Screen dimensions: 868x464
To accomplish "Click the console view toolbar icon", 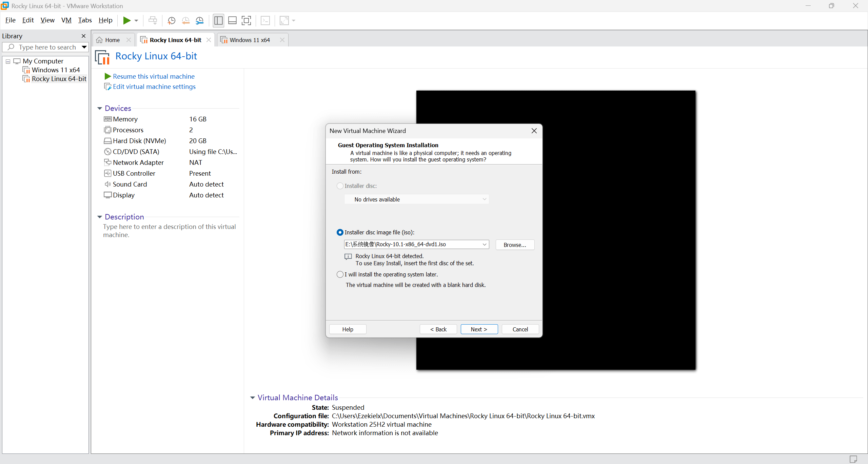I will tap(265, 21).
